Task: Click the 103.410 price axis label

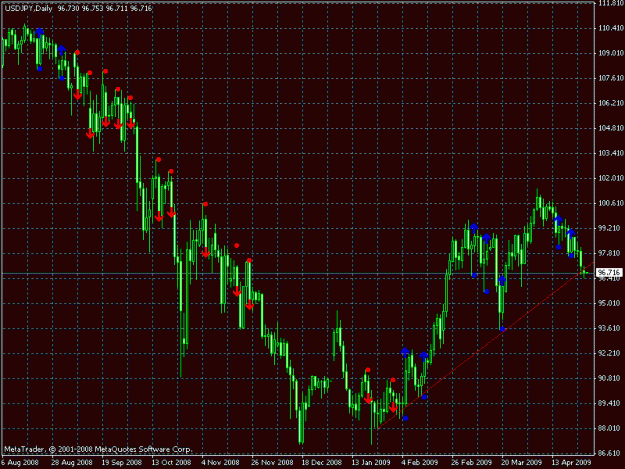Action: coord(610,153)
